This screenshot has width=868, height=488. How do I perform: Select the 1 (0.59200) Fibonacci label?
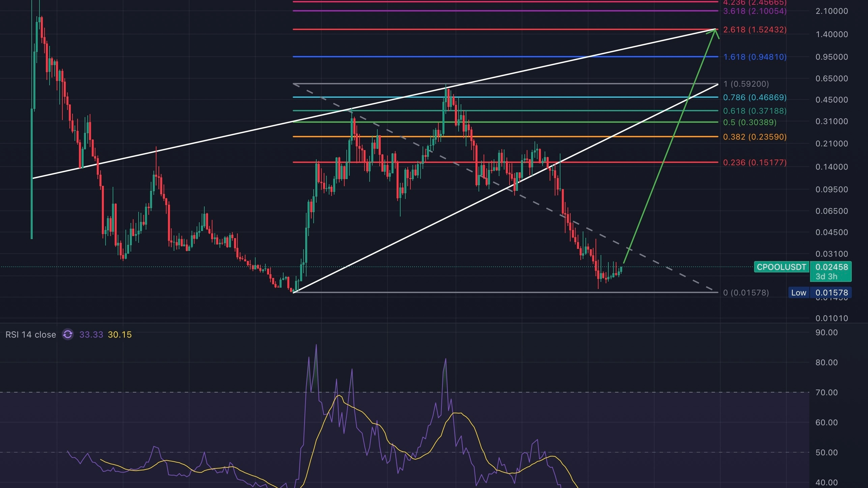(x=746, y=84)
